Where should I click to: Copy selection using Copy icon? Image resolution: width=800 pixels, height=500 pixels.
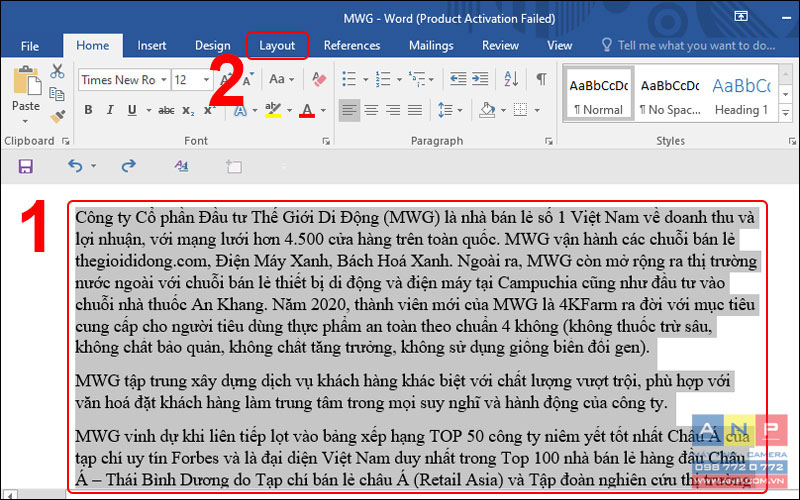pos(57,94)
